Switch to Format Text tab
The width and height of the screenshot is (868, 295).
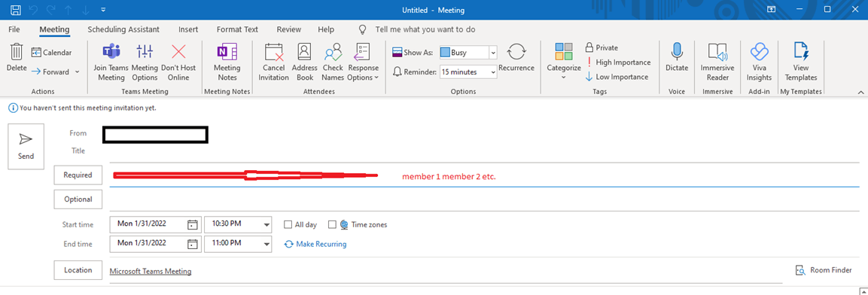[x=237, y=29]
